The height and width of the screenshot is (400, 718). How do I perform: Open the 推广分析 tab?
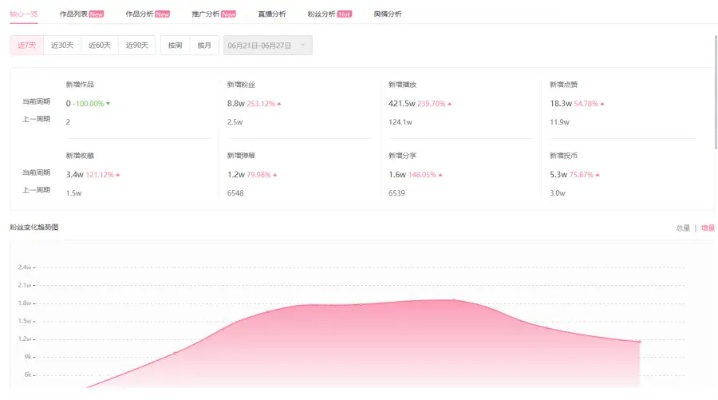[205, 14]
